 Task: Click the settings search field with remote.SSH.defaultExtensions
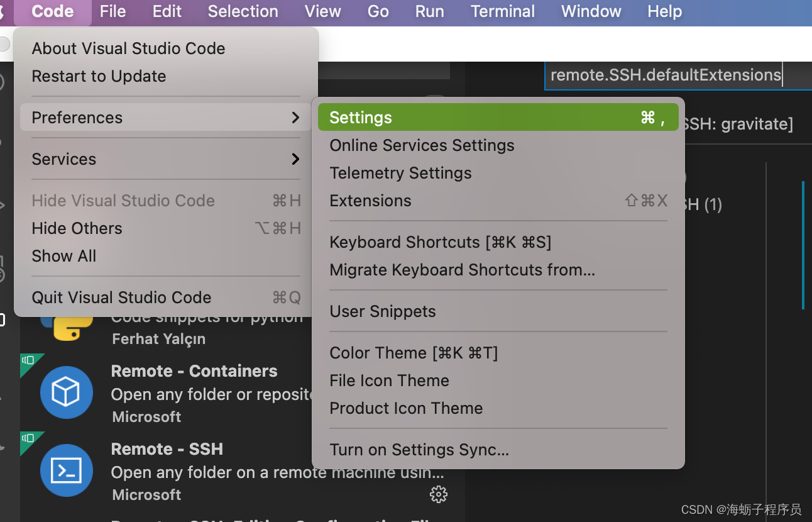tap(678, 75)
